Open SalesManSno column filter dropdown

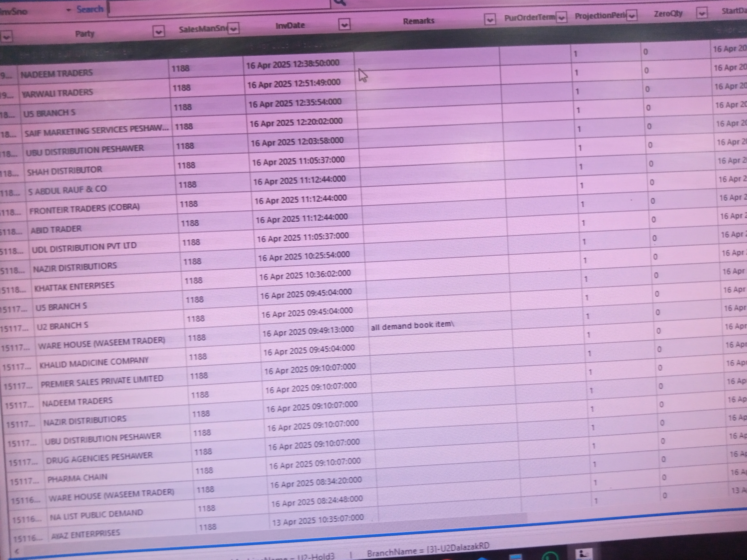(x=233, y=28)
